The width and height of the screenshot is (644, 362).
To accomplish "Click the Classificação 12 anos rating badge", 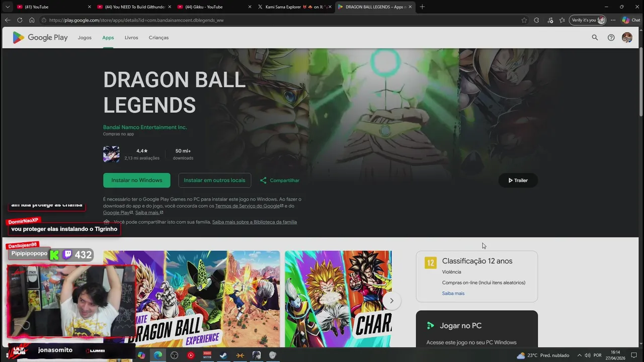I will (430, 262).
